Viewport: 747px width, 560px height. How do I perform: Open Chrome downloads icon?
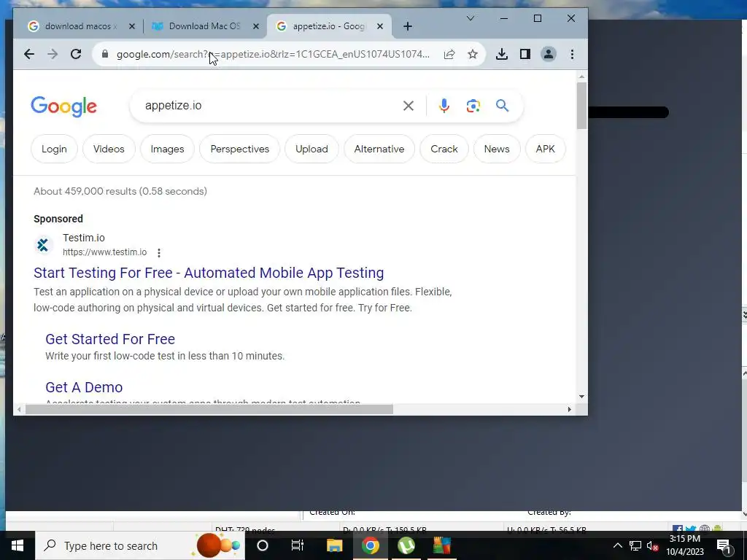coord(502,54)
